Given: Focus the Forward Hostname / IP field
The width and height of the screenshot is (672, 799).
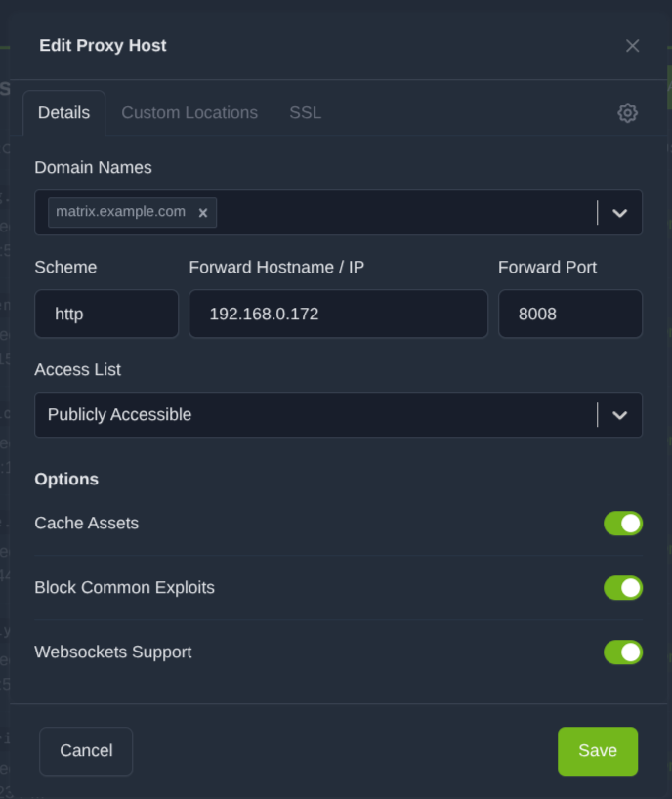Looking at the screenshot, I should click(338, 315).
